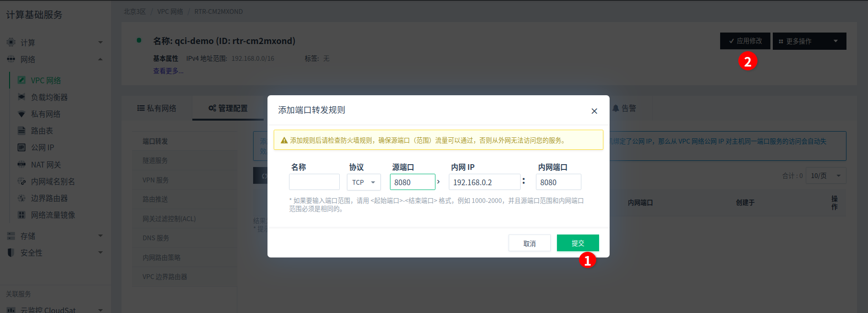
Task: Click the 路由表 icon in sidebar
Action: pyautogui.click(x=22, y=131)
